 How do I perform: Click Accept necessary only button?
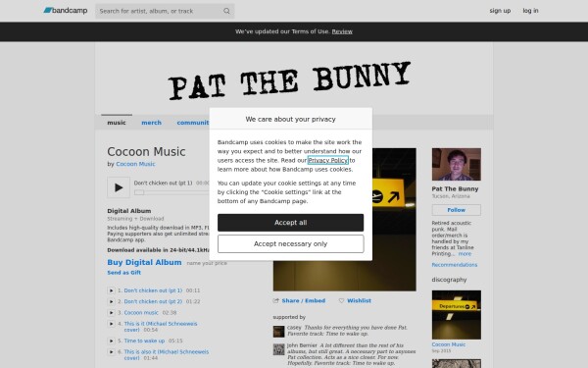click(291, 244)
